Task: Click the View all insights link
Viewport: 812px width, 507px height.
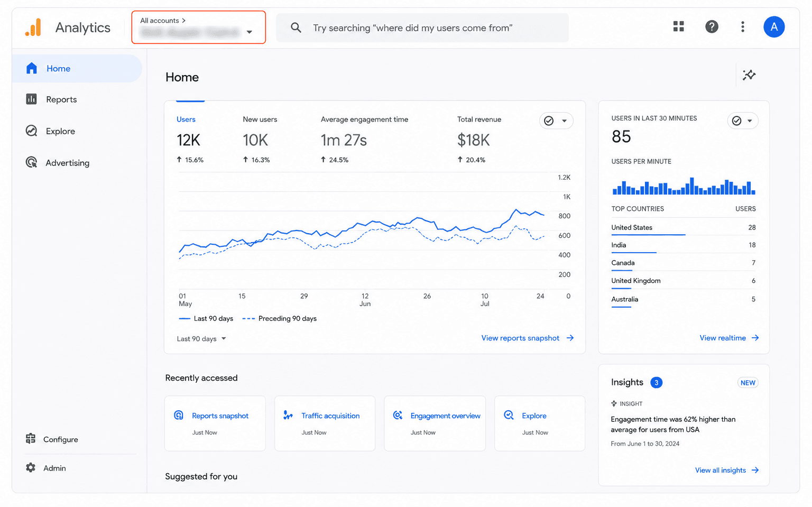Action: [x=727, y=470]
